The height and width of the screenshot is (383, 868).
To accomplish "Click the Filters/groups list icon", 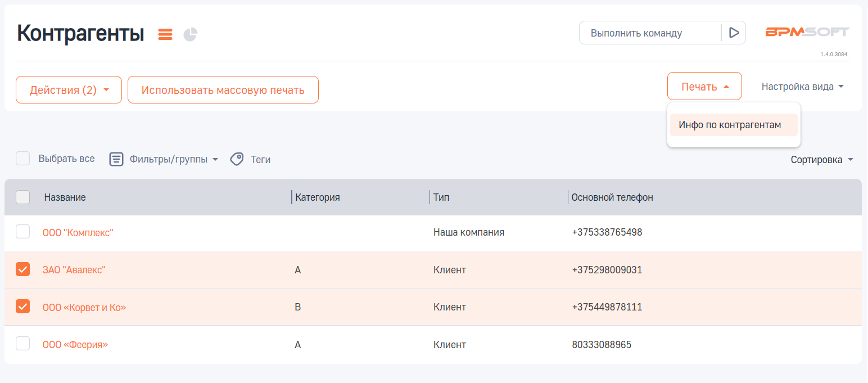I will [x=116, y=159].
